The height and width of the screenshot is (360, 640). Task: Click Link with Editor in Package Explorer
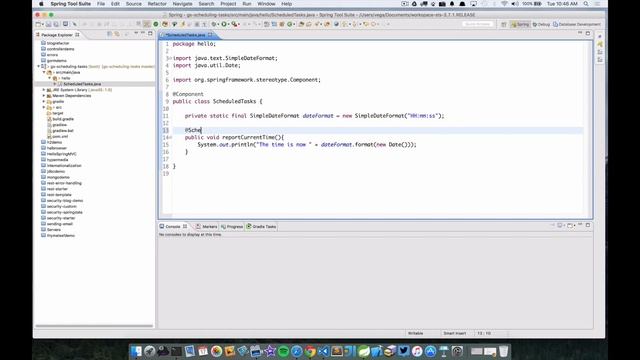[117, 34]
